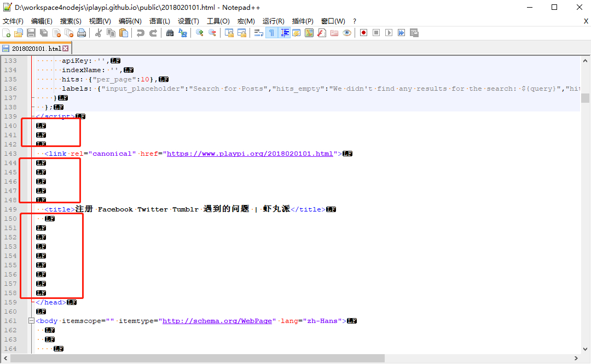Screen dimensions: 591x364
Task: Open the 搜索(S) menu
Action: (71, 21)
